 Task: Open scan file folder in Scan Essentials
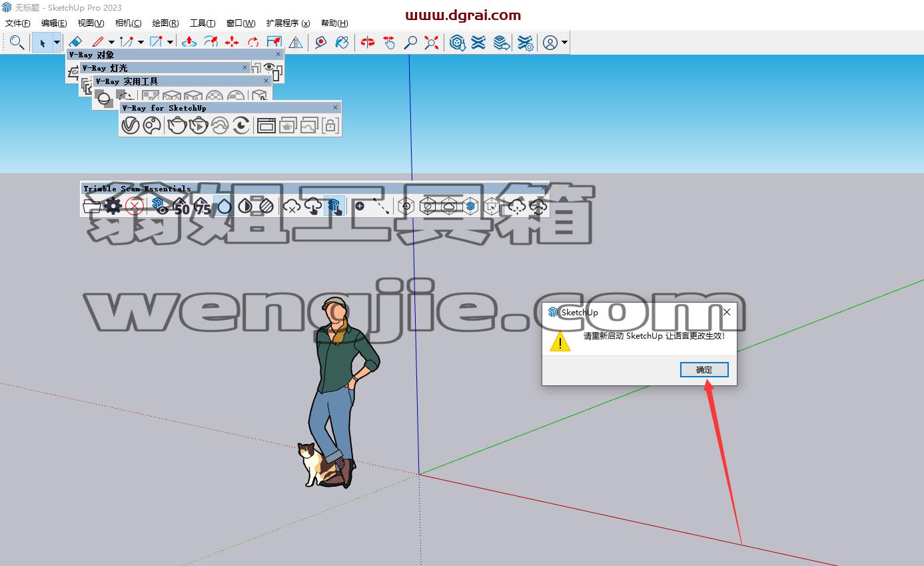pyautogui.click(x=91, y=207)
